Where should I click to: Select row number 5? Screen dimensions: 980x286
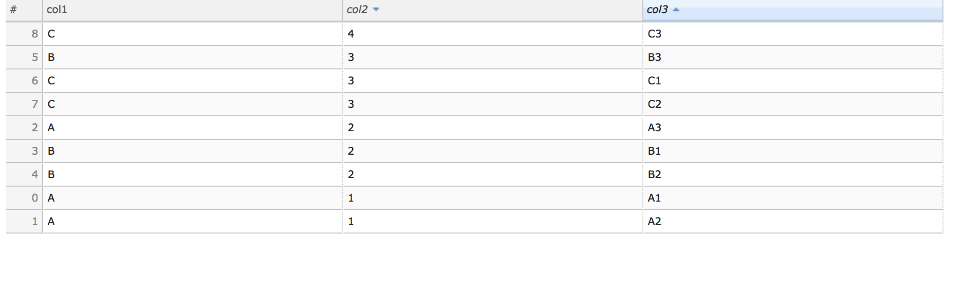pos(34,57)
